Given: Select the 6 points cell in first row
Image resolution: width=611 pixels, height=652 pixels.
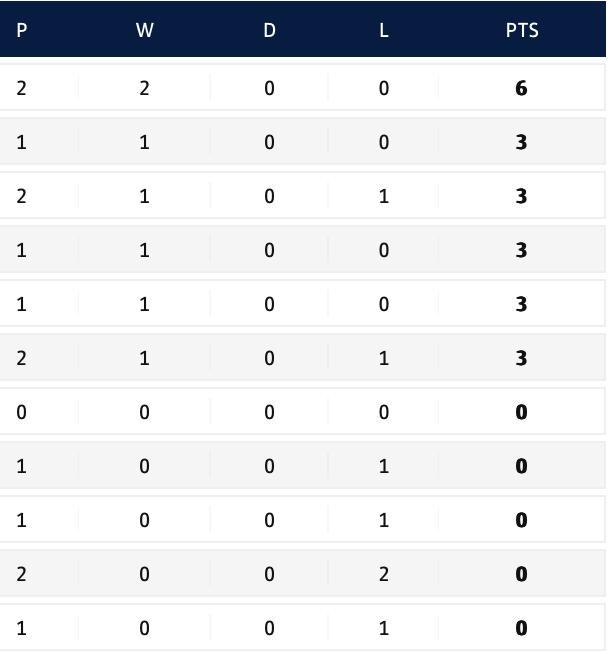Looking at the screenshot, I should (521, 88).
